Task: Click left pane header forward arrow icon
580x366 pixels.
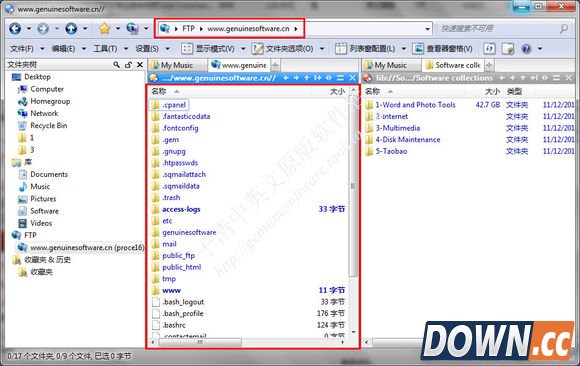Action: (x=296, y=78)
